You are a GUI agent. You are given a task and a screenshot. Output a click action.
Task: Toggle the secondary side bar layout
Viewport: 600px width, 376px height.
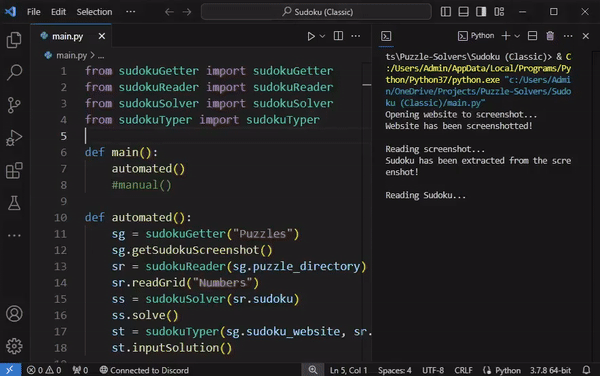point(481,12)
